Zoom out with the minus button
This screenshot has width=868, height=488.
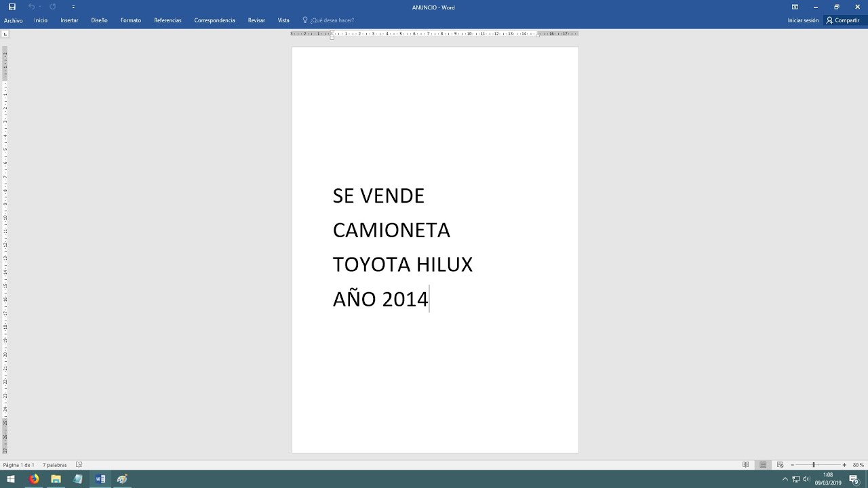[792, 465]
